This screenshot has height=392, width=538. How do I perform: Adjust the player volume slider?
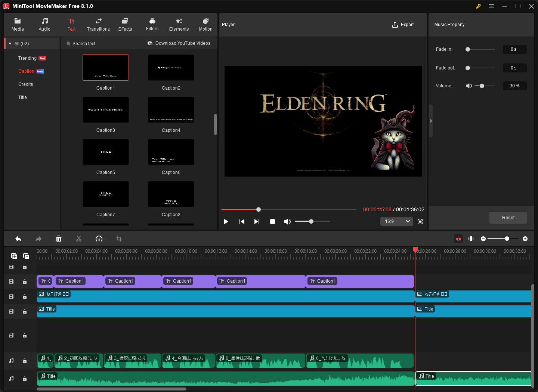(x=312, y=221)
